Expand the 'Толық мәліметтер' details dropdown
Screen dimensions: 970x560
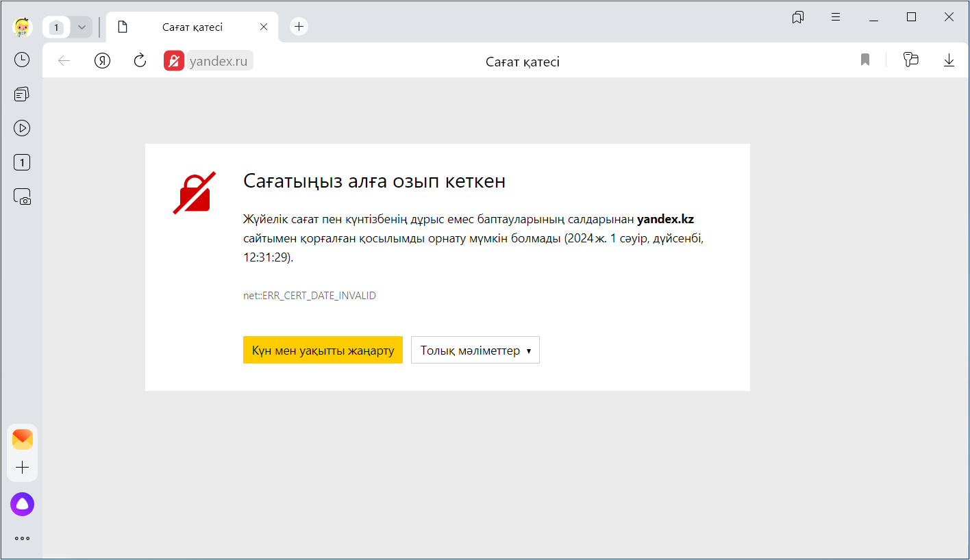(x=475, y=350)
